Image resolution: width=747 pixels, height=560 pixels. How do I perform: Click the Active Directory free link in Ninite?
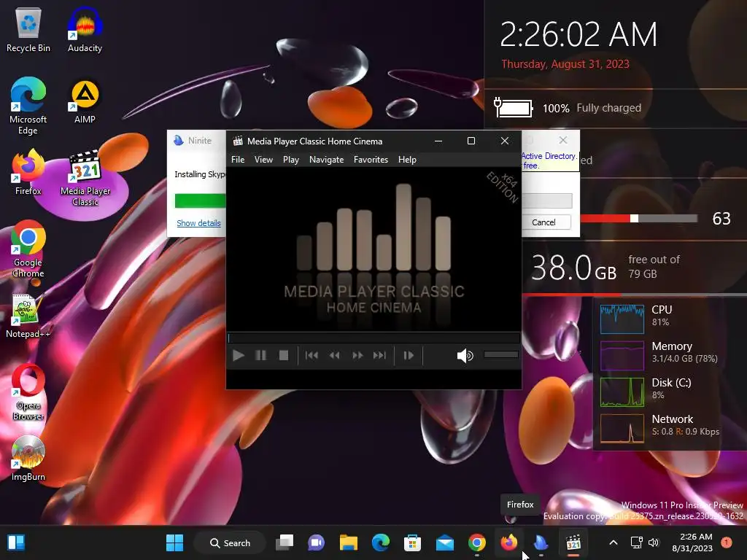point(549,160)
